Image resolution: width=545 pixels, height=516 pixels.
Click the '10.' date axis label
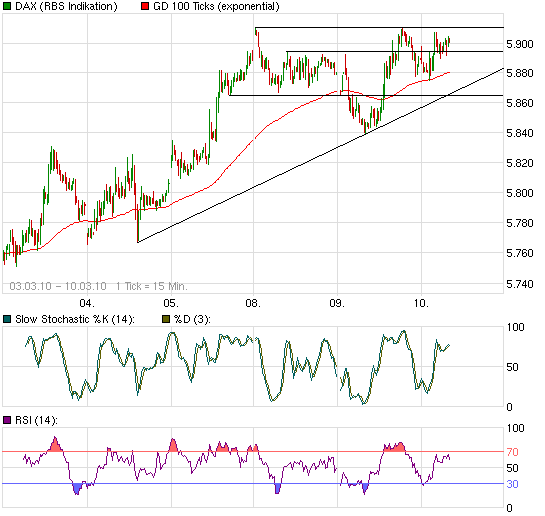coord(421,303)
